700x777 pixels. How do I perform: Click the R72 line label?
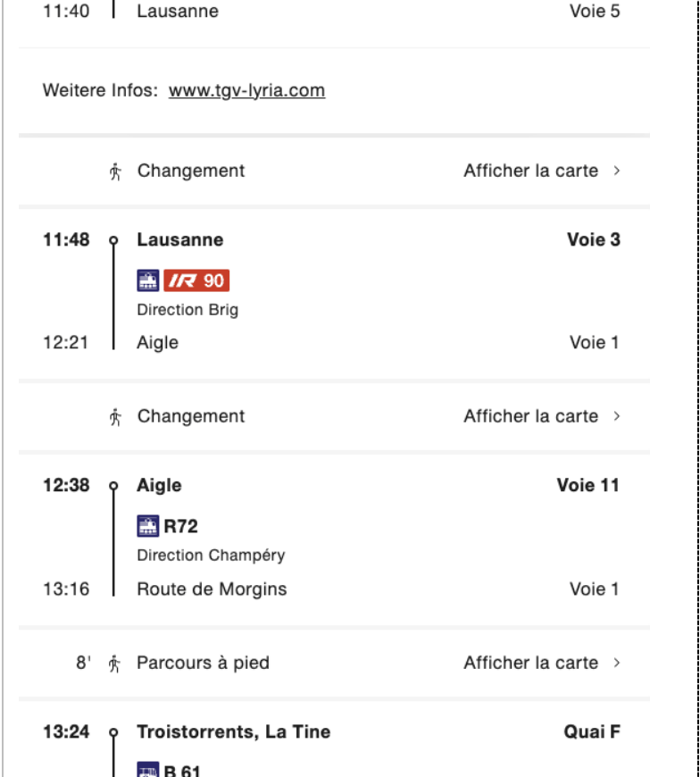[x=180, y=526]
